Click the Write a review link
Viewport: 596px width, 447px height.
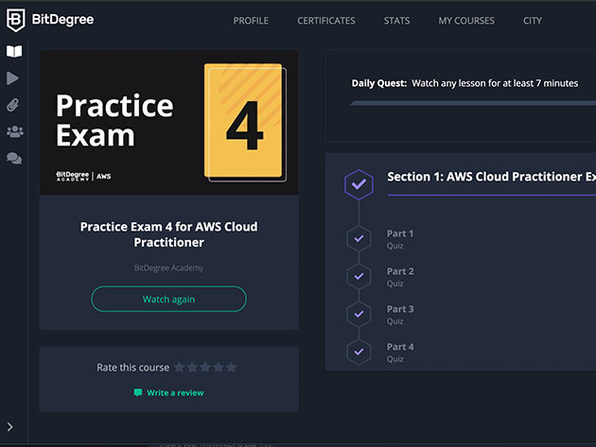click(175, 393)
